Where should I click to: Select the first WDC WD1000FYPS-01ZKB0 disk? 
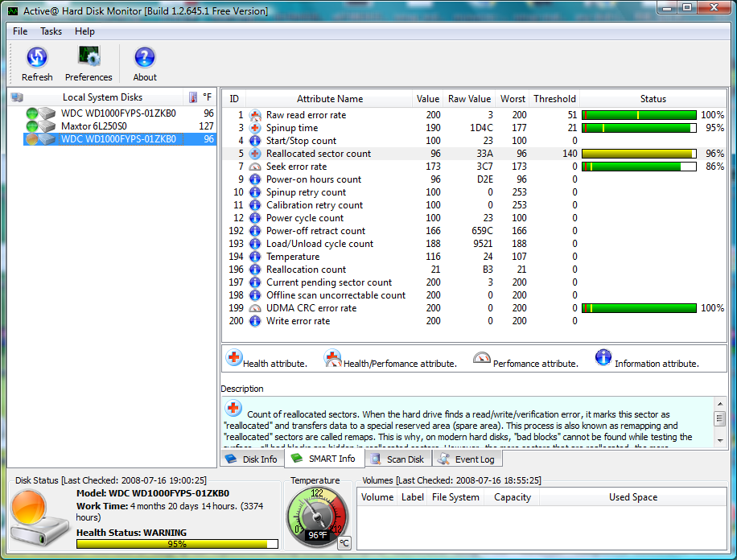(x=118, y=113)
